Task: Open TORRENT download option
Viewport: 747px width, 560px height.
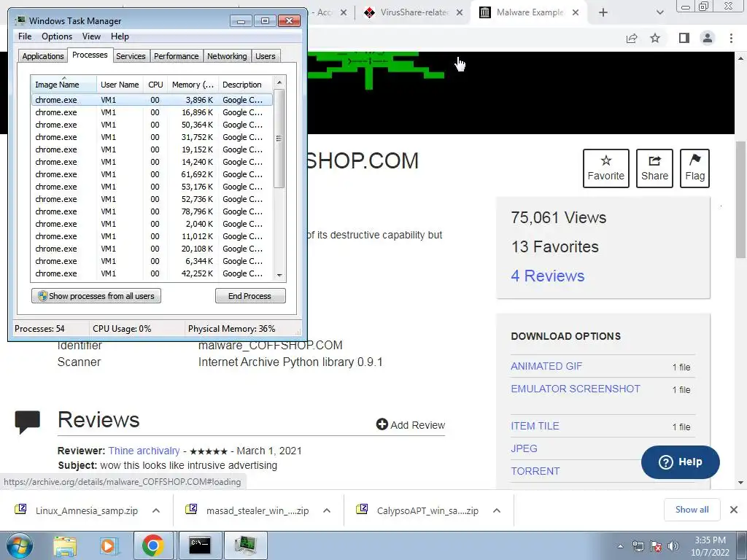Action: (x=535, y=471)
